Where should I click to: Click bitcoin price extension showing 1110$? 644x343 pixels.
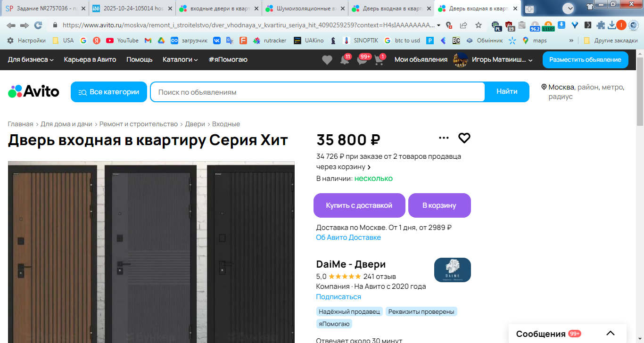(548, 26)
